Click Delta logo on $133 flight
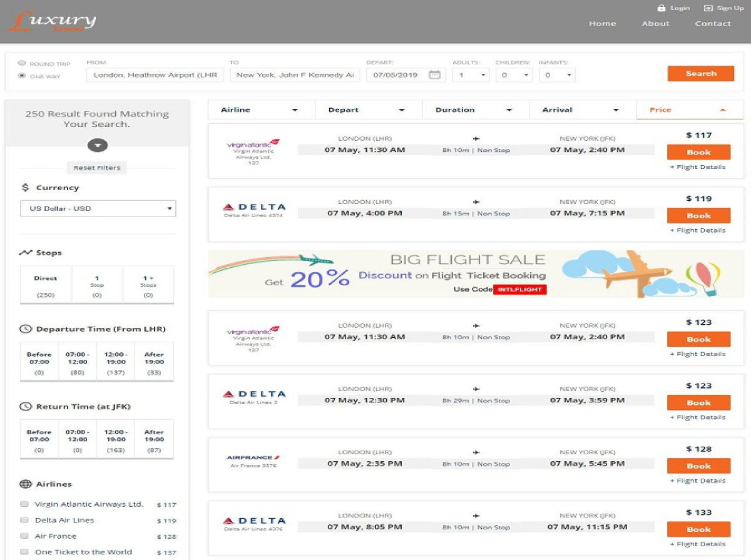The image size is (751, 560). (x=254, y=521)
